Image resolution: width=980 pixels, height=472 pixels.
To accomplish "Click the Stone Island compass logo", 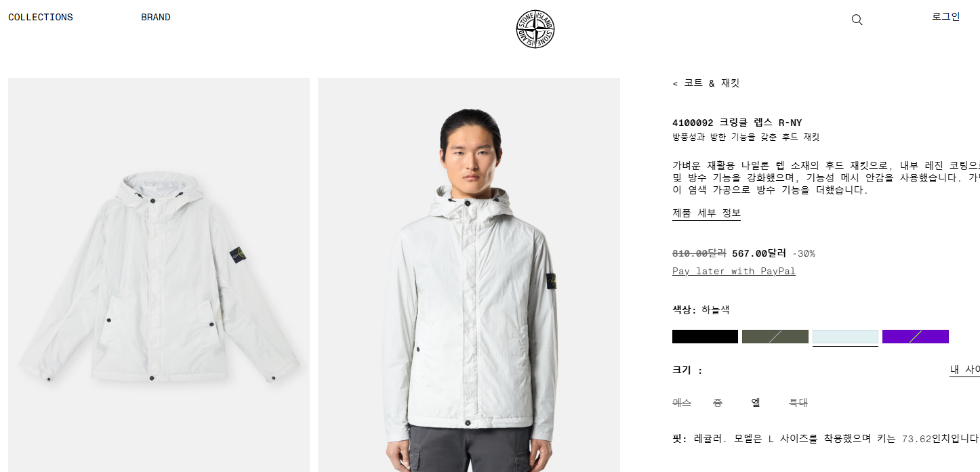I will 535,29.
